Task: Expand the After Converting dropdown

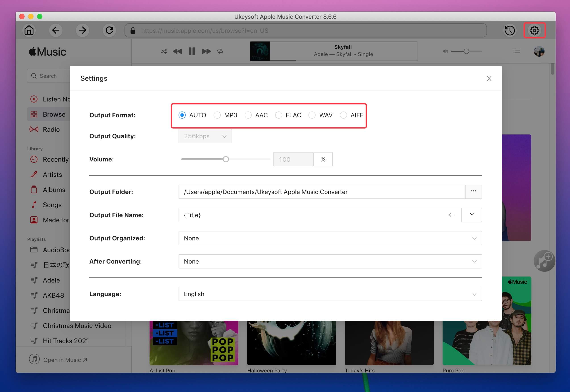Action: pos(330,261)
